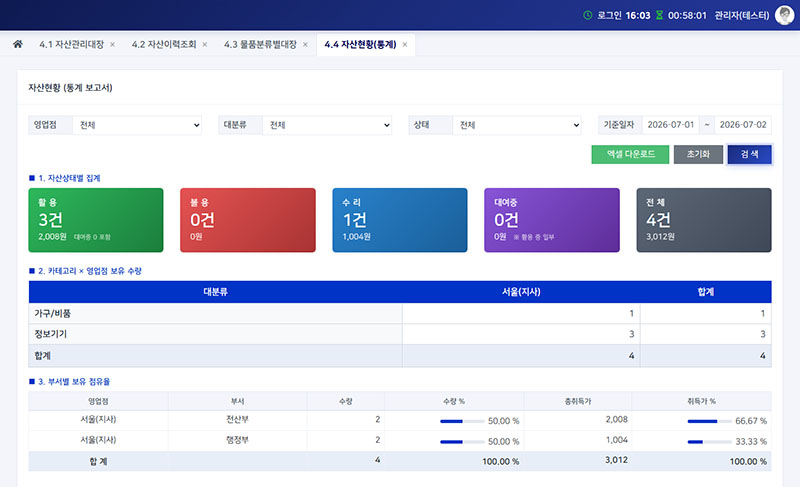Click the 검색 search button
The height and width of the screenshot is (487, 800).
point(749,154)
